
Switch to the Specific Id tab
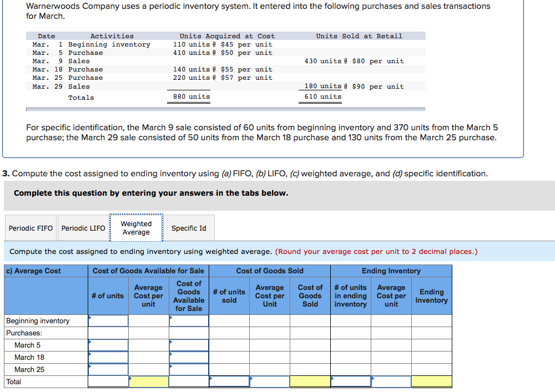[x=189, y=227]
